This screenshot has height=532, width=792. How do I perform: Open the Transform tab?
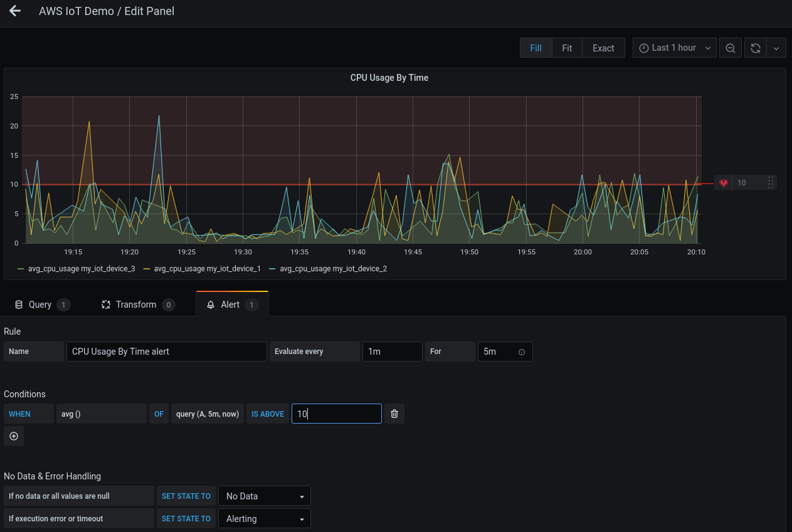tap(137, 305)
